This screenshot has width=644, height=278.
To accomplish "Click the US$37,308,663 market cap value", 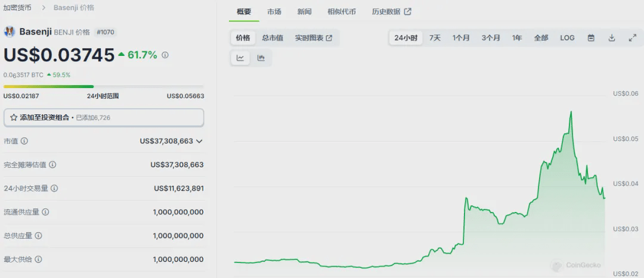I will pos(166,141).
